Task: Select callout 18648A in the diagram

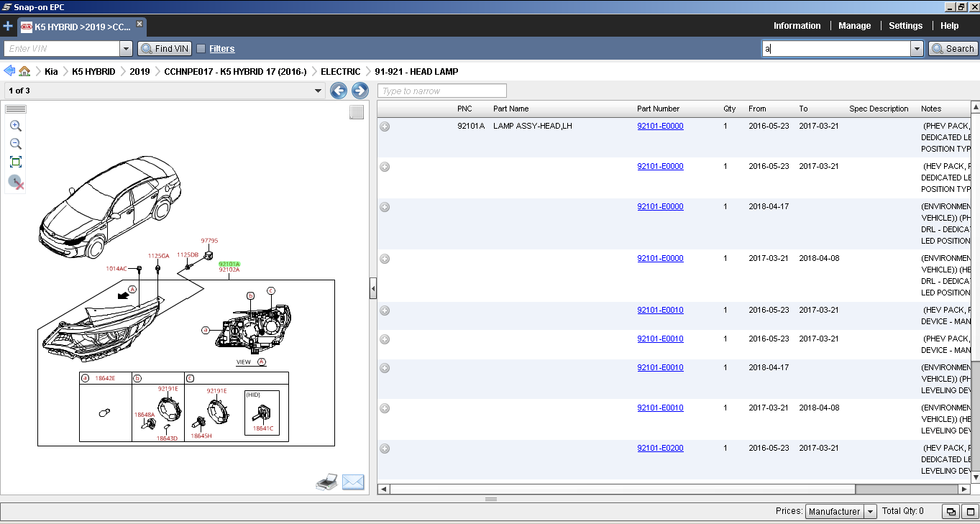Action: [x=145, y=415]
